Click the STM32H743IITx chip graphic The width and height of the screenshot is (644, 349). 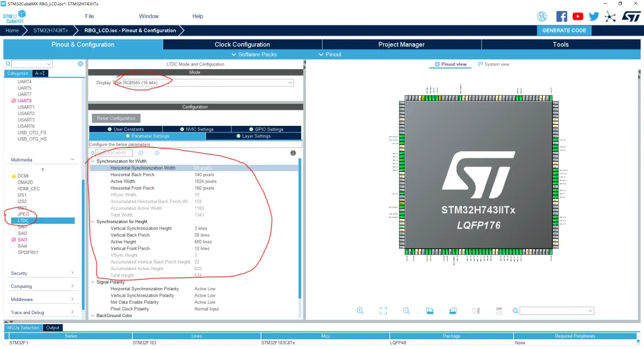click(479, 175)
